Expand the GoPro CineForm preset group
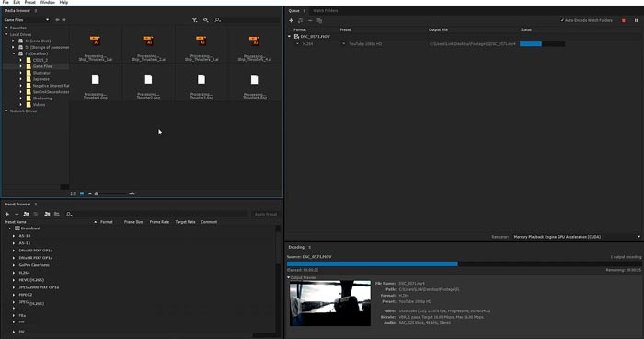This screenshot has height=339, width=644. (14, 265)
